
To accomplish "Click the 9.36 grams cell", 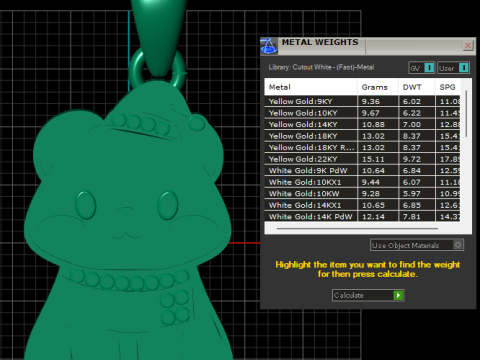I will tap(378, 101).
